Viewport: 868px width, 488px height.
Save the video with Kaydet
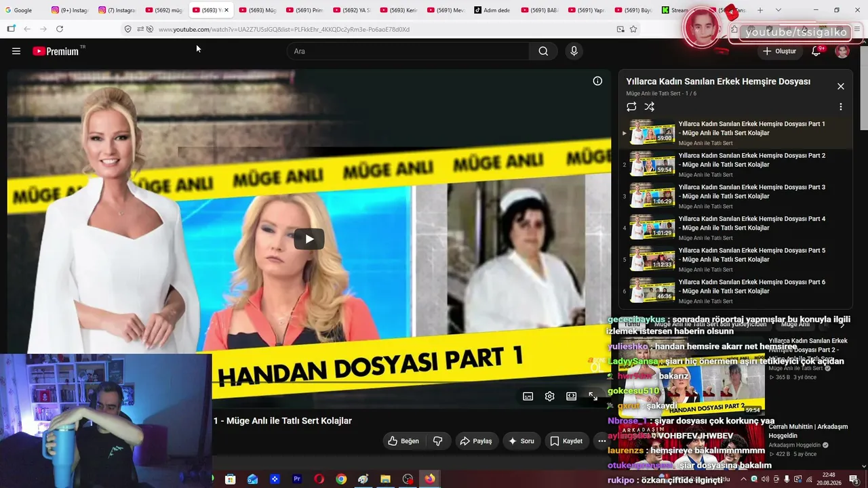(566, 441)
